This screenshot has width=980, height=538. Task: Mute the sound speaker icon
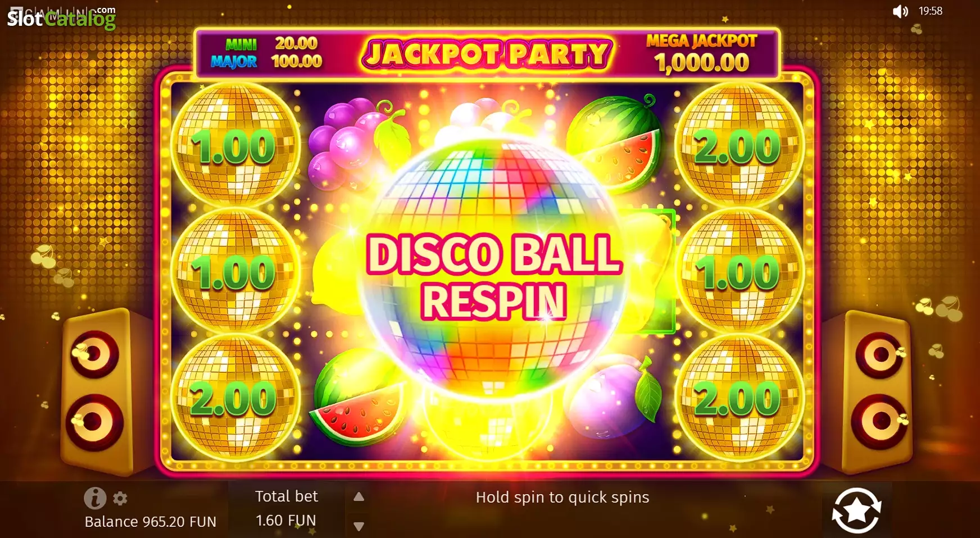click(900, 11)
